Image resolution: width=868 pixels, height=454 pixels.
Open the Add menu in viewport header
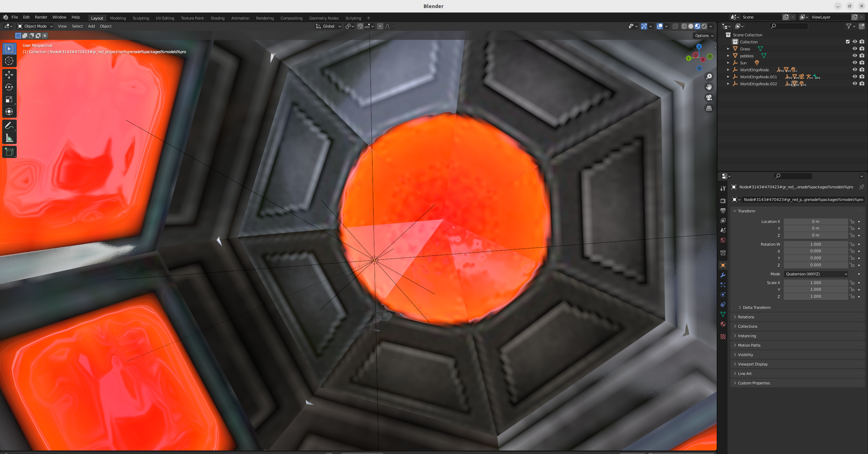pos(91,26)
